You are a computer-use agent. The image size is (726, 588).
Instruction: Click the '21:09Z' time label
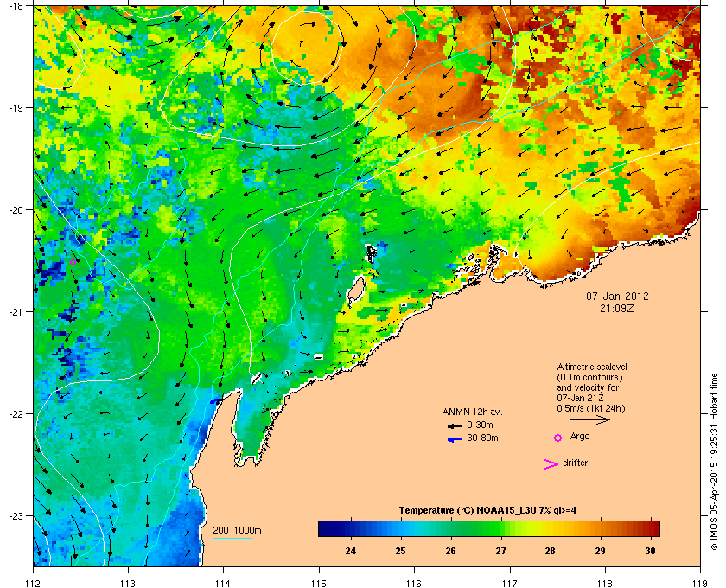click(617, 308)
